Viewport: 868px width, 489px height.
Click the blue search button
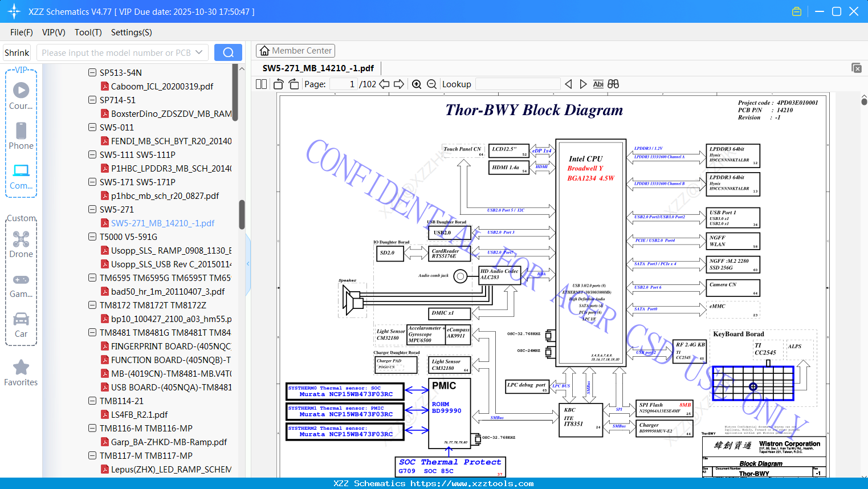click(x=228, y=52)
